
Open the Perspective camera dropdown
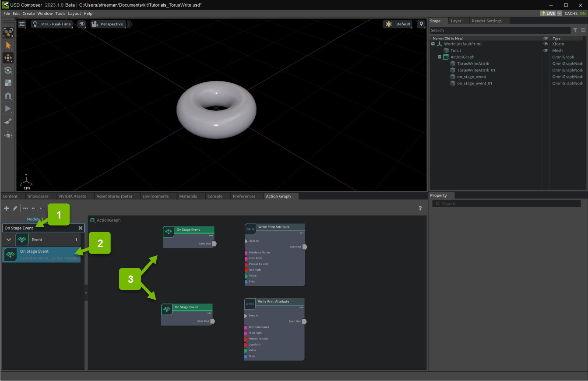tap(108, 24)
